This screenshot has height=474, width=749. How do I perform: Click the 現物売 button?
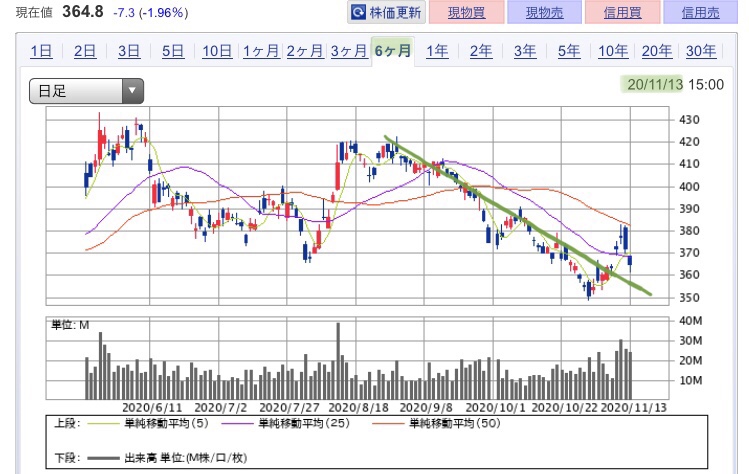click(x=545, y=12)
